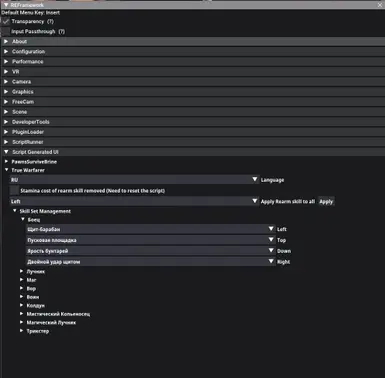Expand the VR section
The width and height of the screenshot is (385, 378).
point(193,71)
